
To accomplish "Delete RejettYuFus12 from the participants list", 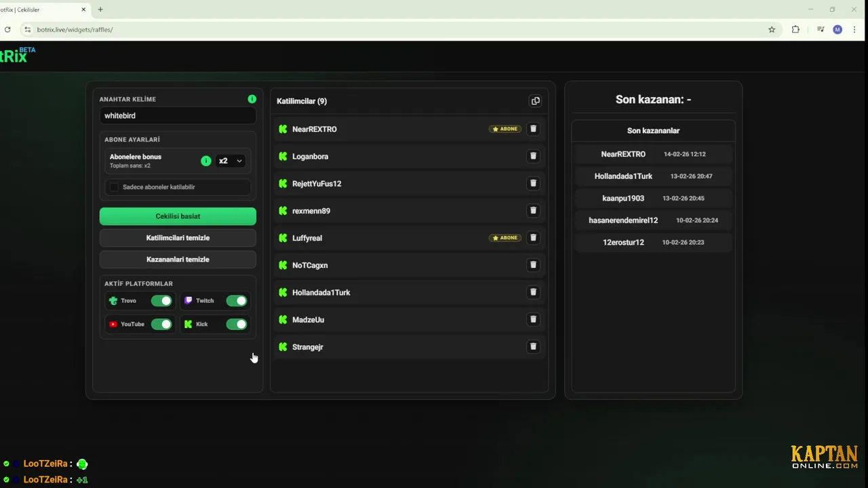I will coord(533,183).
